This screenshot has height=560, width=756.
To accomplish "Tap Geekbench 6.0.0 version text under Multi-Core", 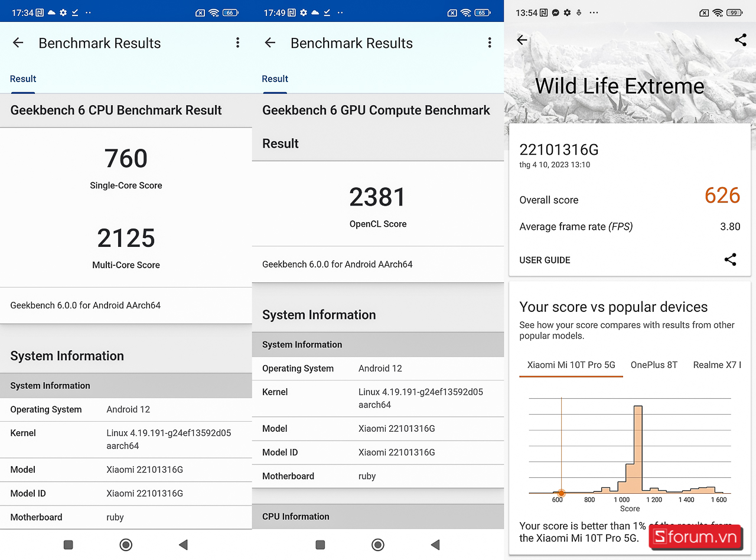I will click(x=85, y=305).
